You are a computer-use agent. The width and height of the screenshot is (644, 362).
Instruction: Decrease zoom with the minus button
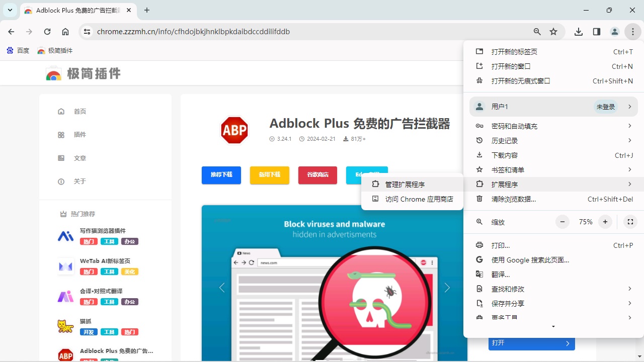(x=562, y=222)
